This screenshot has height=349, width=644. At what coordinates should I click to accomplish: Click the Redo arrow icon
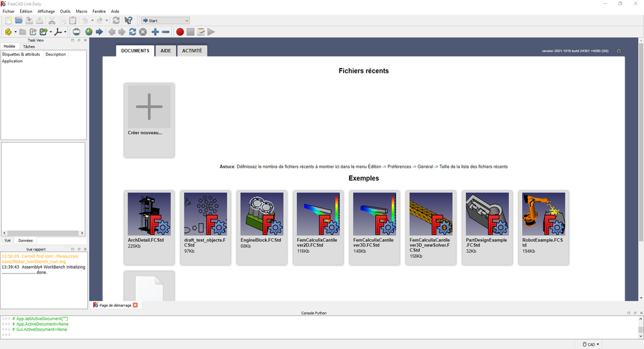pyautogui.click(x=100, y=20)
